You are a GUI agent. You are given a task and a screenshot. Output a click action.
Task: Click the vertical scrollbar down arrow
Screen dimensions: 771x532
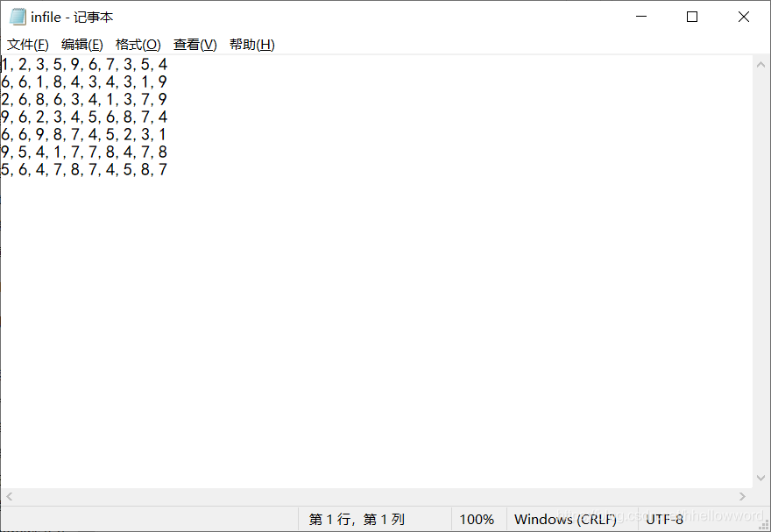point(761,478)
